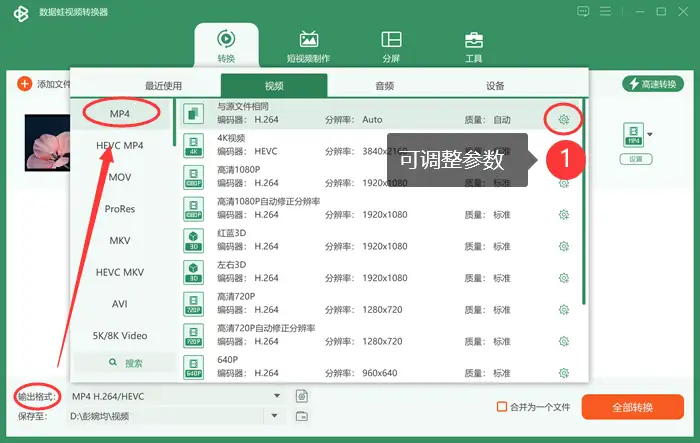Toggle 高速转换 high-speed conversion
Screen dimensions: 700x443
653,84
